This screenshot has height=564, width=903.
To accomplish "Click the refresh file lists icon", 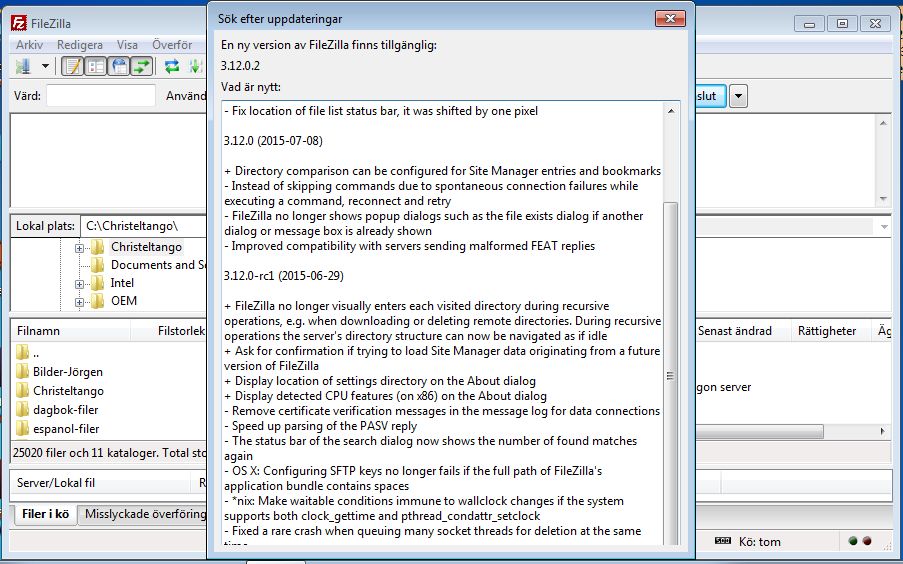I will (172, 66).
